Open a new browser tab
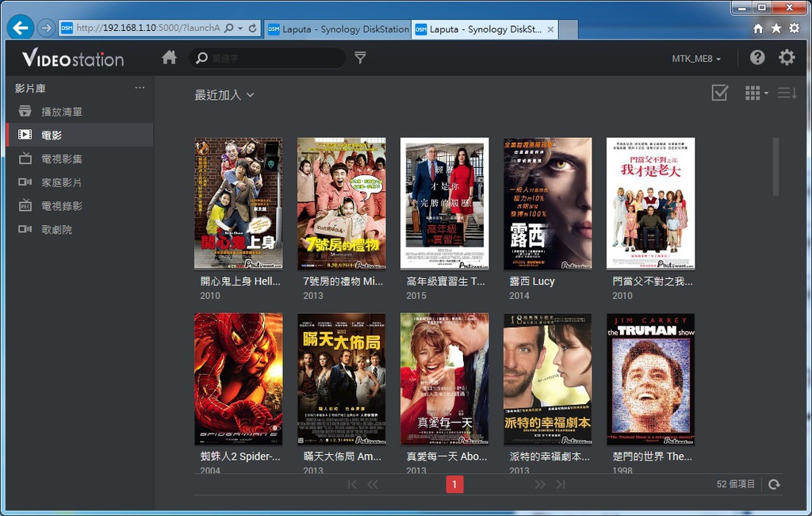 [x=568, y=29]
